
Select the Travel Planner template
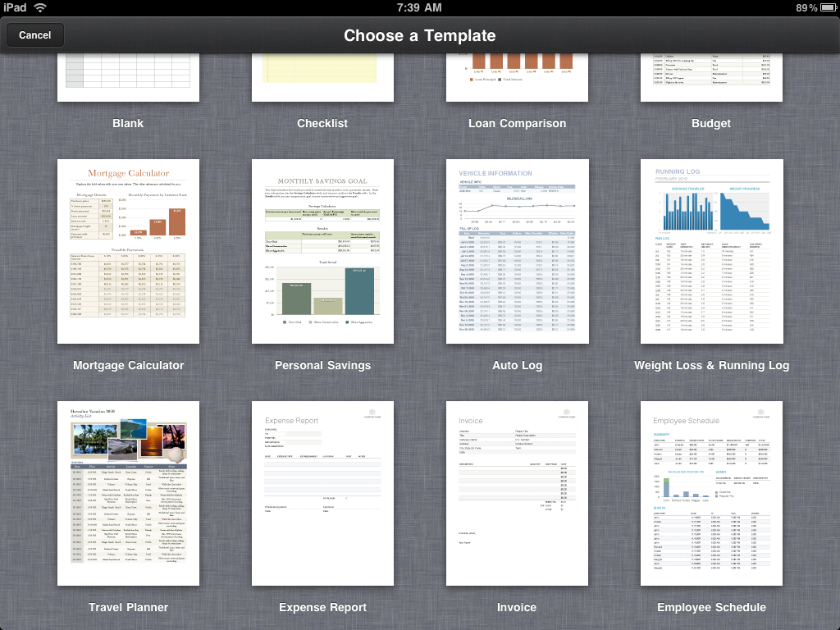point(128,493)
